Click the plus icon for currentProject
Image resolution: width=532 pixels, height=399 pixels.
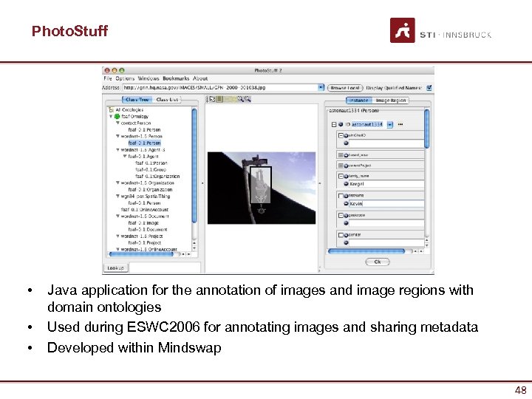coord(346,166)
